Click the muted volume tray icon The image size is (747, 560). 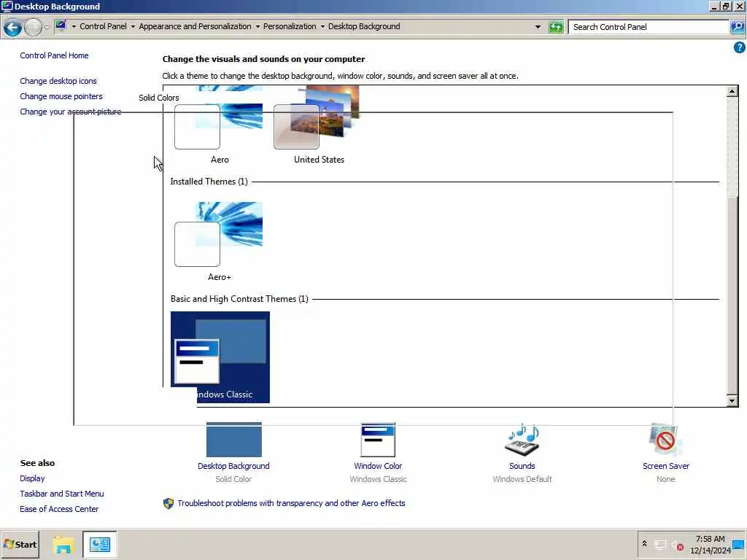(x=678, y=545)
